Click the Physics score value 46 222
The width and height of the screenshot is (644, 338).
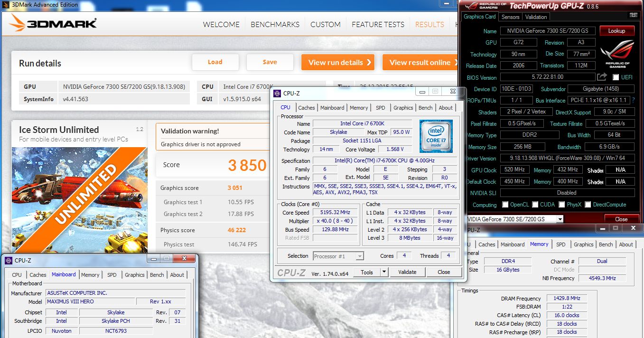pos(237,230)
